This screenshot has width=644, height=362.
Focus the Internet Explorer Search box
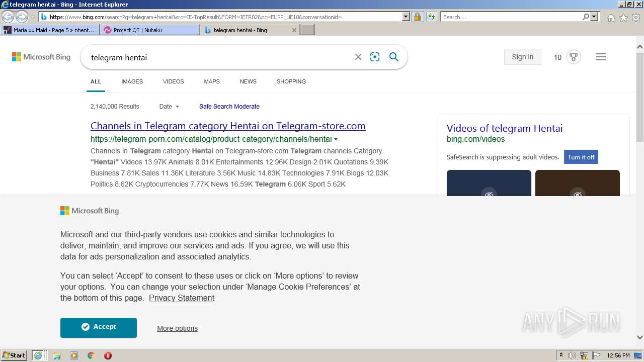(511, 17)
